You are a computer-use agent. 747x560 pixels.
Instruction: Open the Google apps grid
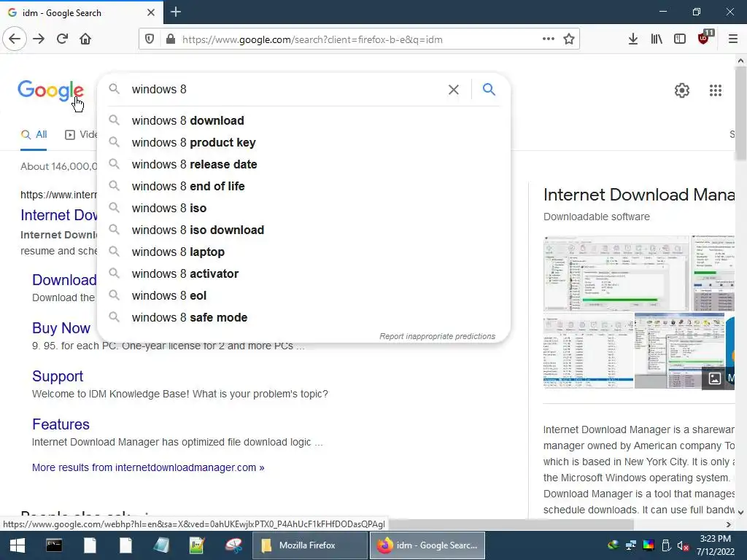716,90
